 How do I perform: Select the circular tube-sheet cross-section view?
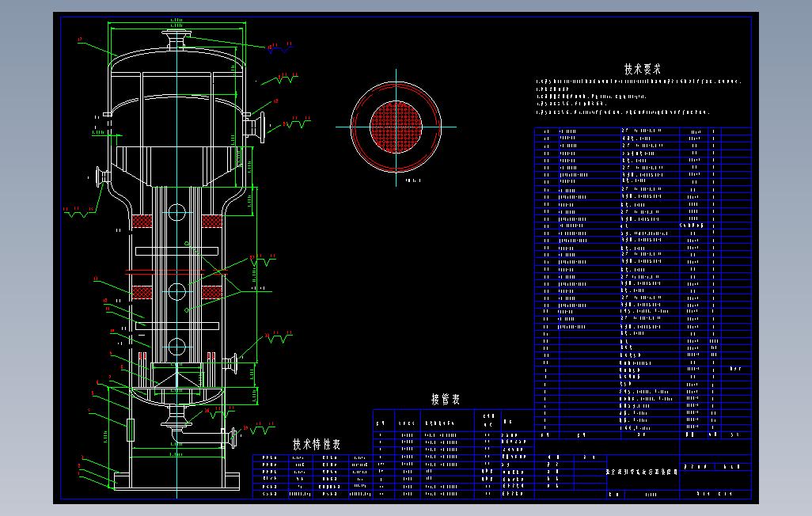(397, 127)
